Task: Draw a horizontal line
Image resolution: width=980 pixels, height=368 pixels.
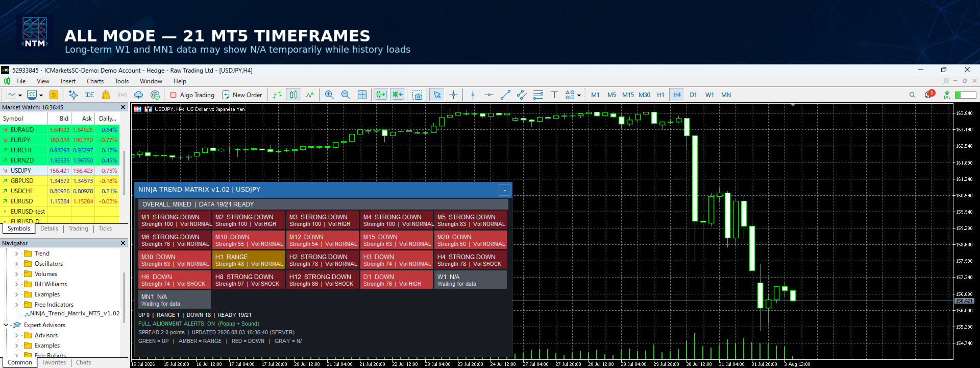Action: (489, 95)
